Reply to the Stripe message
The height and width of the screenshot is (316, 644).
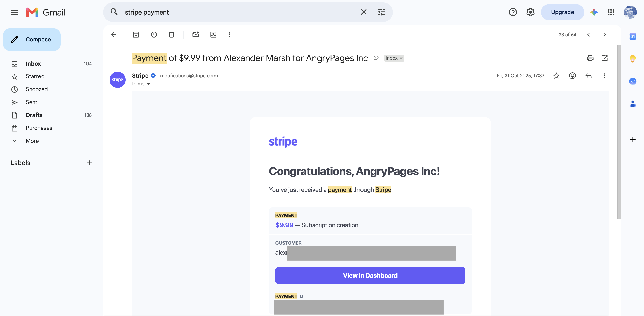click(589, 76)
